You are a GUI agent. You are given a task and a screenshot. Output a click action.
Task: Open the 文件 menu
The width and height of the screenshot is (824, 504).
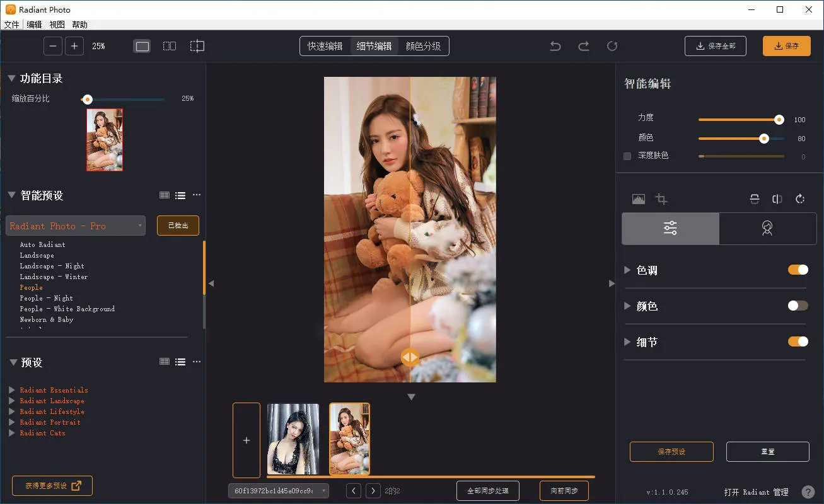click(11, 25)
